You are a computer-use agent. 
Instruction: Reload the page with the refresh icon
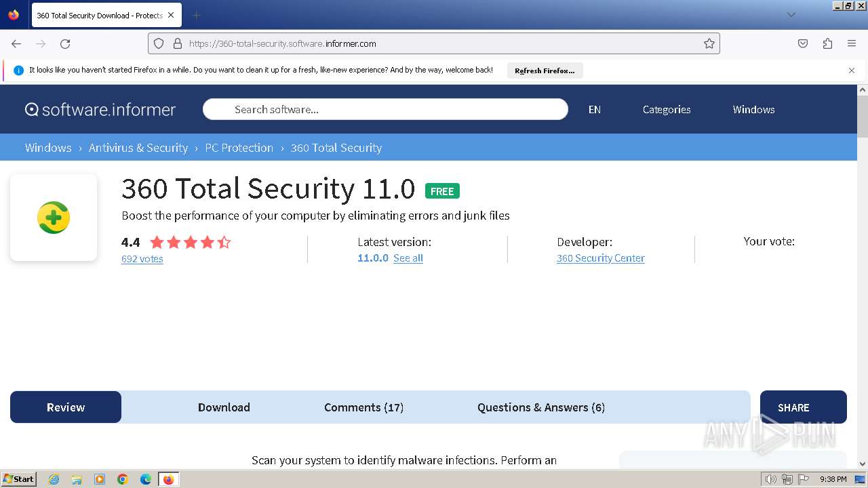[x=65, y=43]
